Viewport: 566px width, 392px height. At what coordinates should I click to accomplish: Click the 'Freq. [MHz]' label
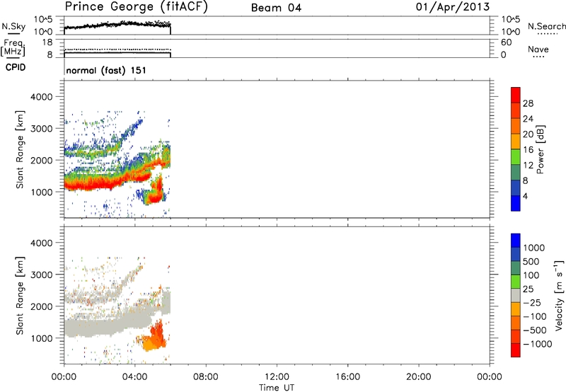[x=13, y=47]
